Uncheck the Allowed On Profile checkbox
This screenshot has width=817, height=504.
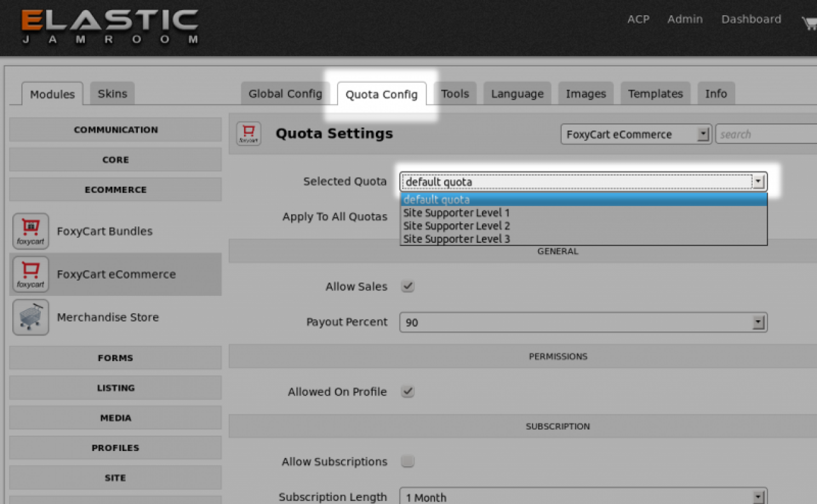coord(408,391)
